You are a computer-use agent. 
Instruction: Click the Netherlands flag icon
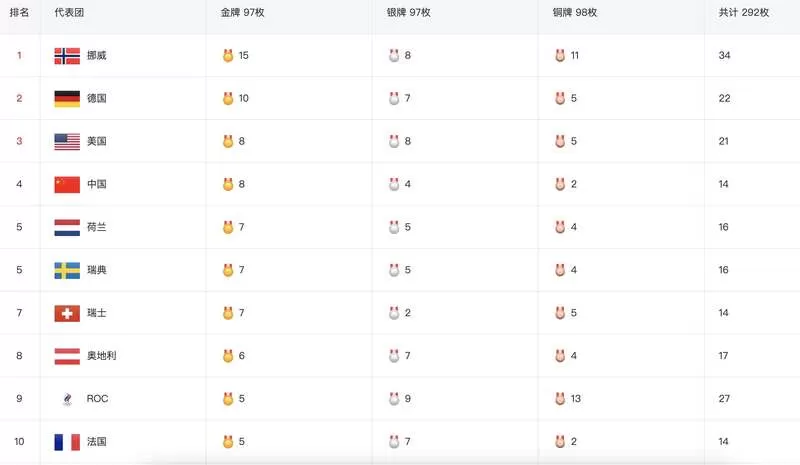tap(67, 227)
